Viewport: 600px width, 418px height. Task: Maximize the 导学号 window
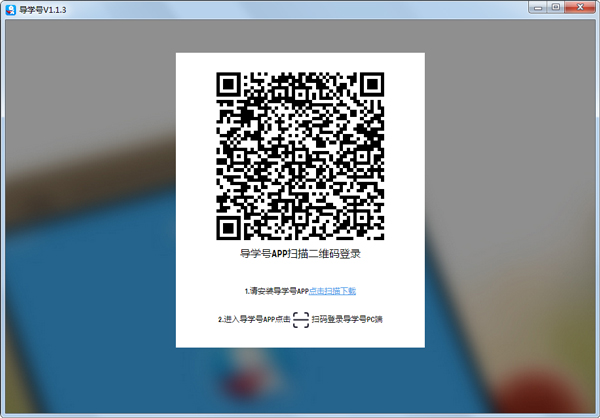[x=556, y=7]
